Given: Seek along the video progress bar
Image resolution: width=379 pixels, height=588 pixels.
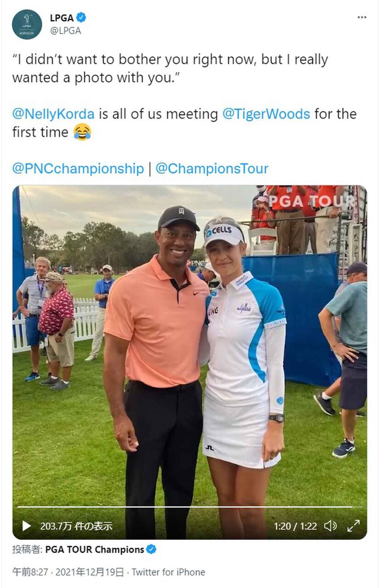Looking at the screenshot, I should pos(189,507).
